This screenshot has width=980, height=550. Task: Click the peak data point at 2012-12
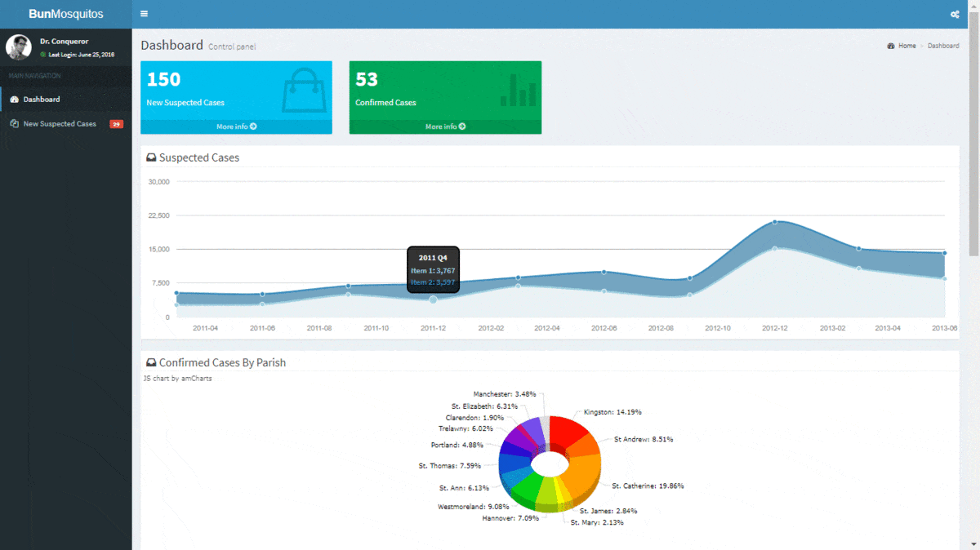tap(774, 222)
